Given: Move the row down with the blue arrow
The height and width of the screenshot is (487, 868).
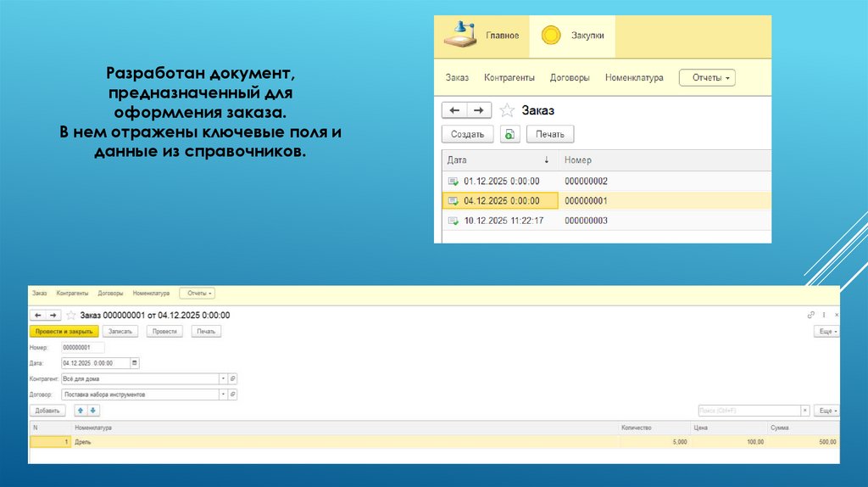Looking at the screenshot, I should click(x=93, y=411).
